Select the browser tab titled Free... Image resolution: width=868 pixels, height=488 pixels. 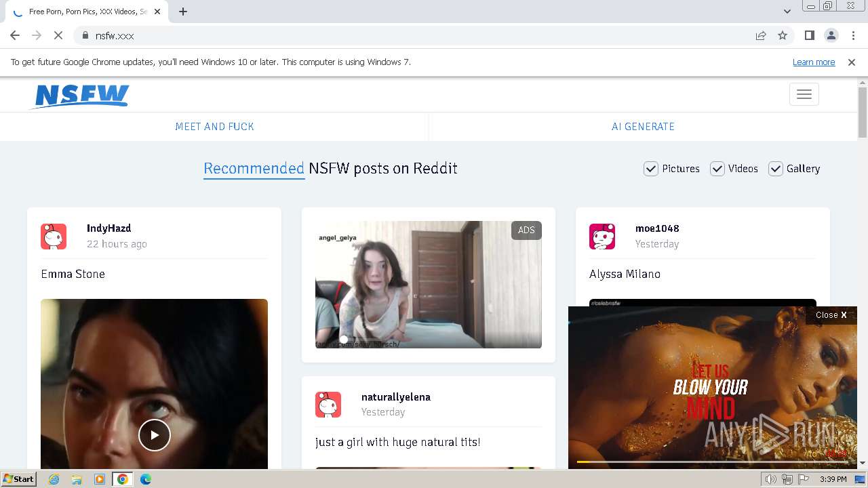87,12
